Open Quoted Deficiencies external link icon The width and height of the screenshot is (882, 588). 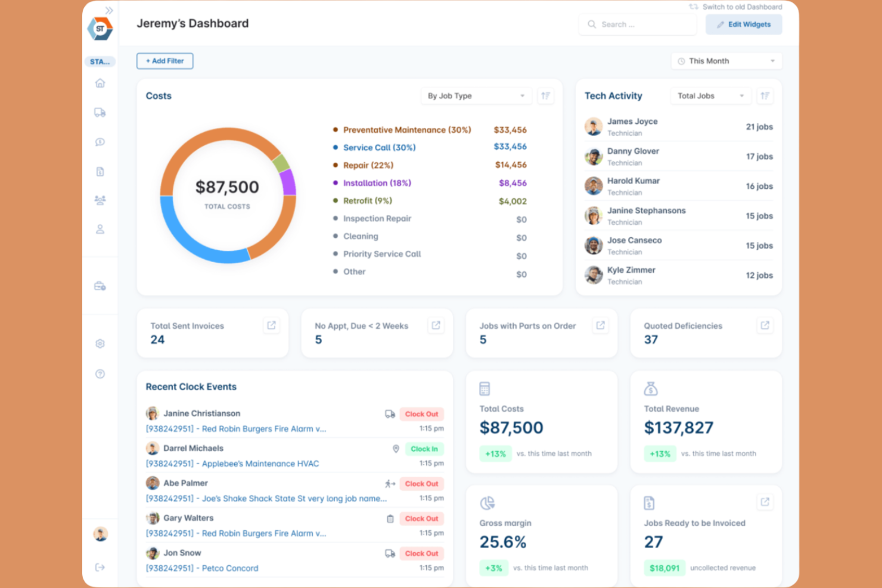(x=765, y=325)
